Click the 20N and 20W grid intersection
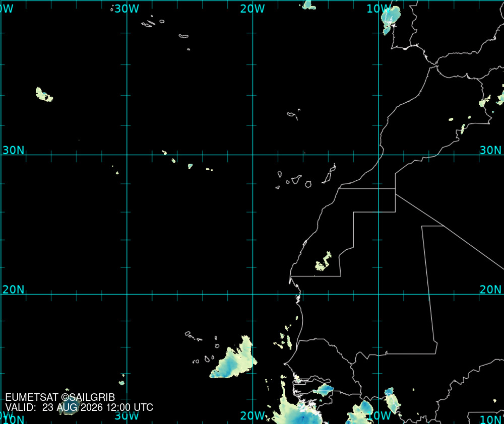The width and height of the screenshot is (504, 424). click(x=253, y=294)
